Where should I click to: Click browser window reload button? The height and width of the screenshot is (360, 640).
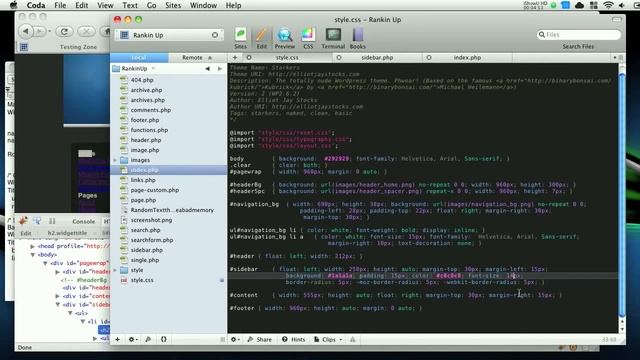point(64,31)
